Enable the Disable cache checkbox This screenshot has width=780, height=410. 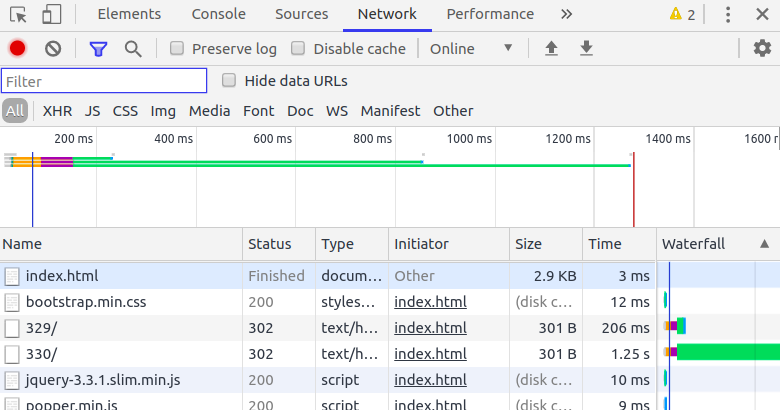click(x=298, y=48)
